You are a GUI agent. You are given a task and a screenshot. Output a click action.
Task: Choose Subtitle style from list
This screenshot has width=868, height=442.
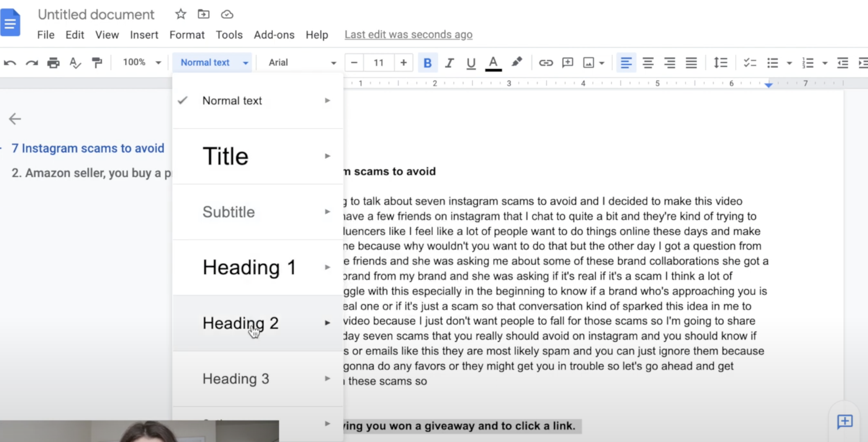(257, 212)
